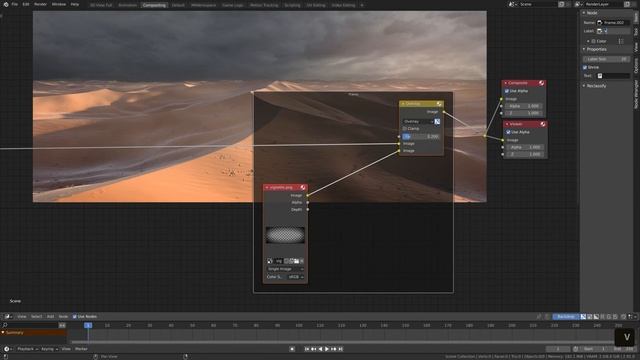Screen dimensions: 640x360
Task: Switch to the Motion Tracking workspace tab
Action: point(264,5)
